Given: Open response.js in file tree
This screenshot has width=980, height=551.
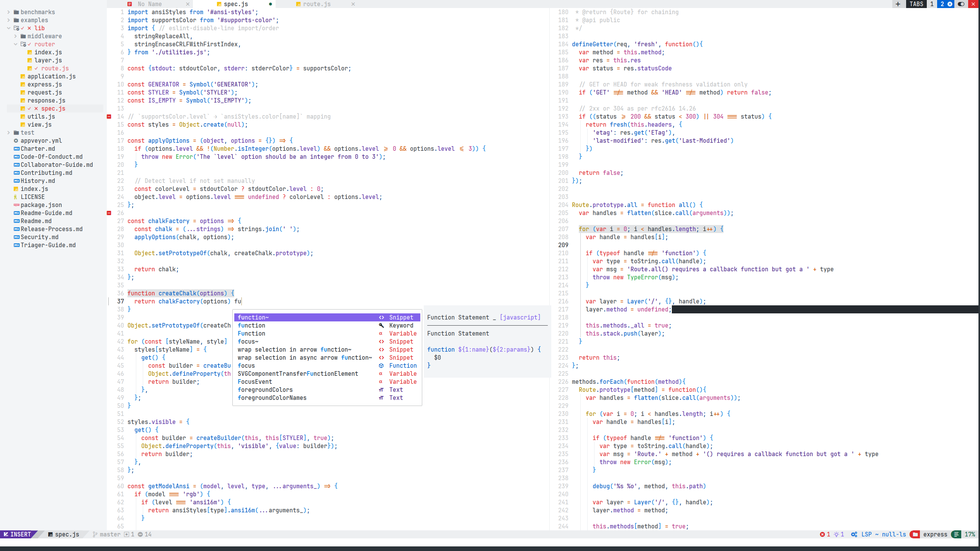Looking at the screenshot, I should tap(46, 101).
